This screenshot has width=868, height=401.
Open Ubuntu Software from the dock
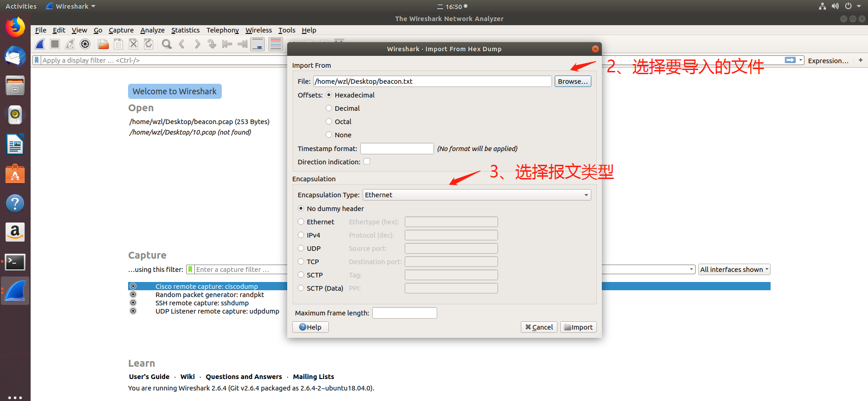[15, 174]
